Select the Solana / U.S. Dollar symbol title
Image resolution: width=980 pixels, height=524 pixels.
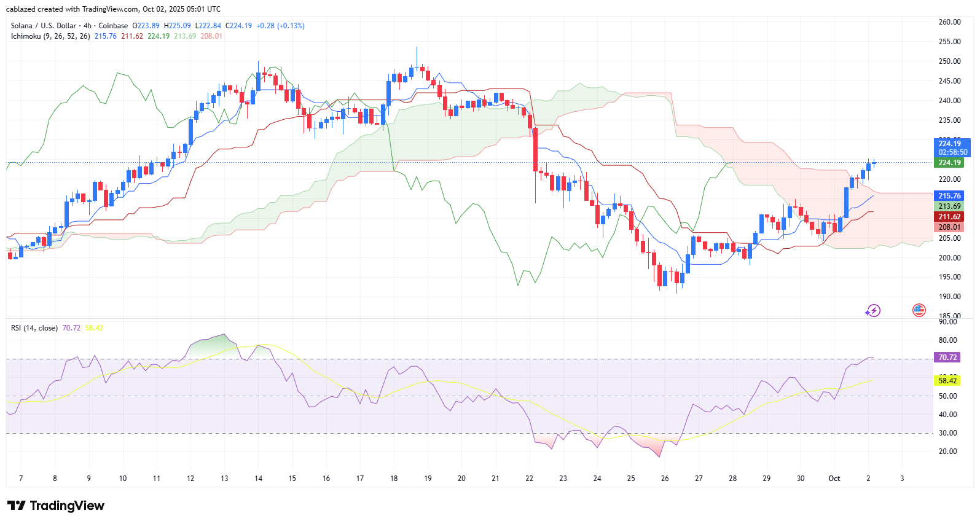[69, 26]
